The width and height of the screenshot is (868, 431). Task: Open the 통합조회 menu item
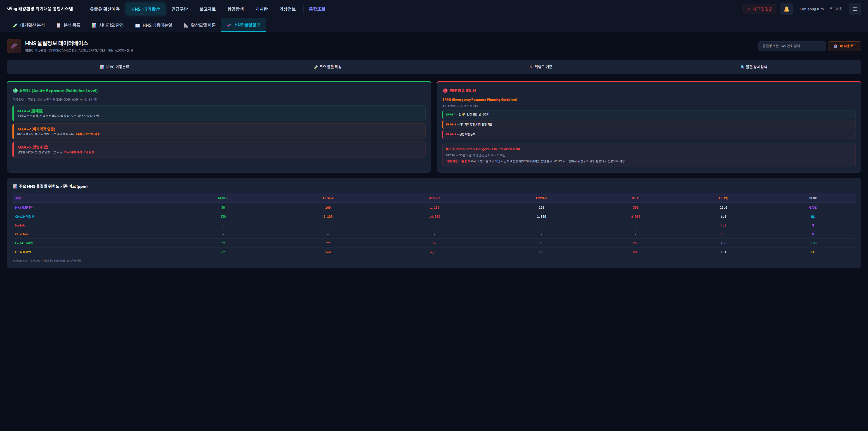click(317, 9)
